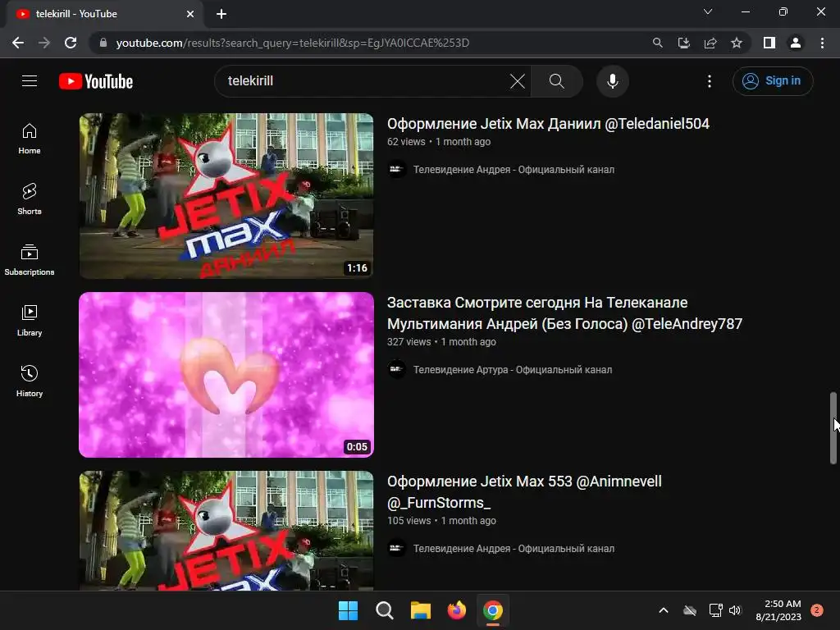This screenshot has height=630, width=840.
Task: Open Телевидение Артура channel link
Action: pyautogui.click(x=512, y=370)
